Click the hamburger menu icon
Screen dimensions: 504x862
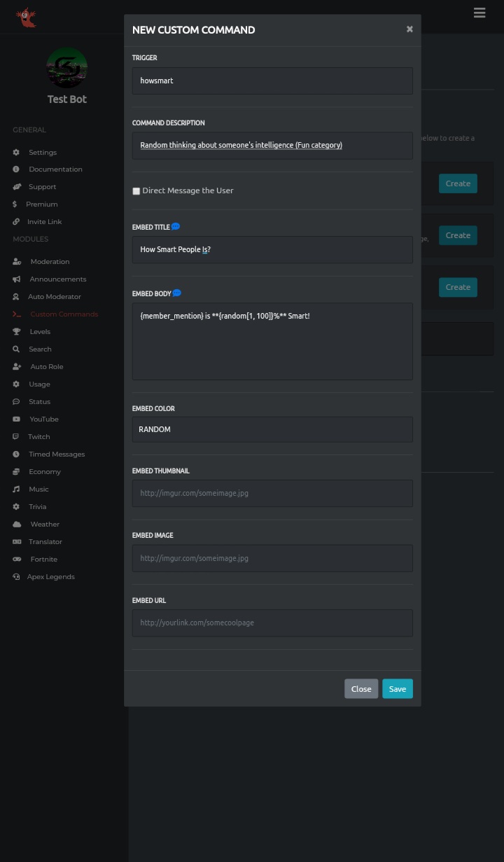click(479, 13)
